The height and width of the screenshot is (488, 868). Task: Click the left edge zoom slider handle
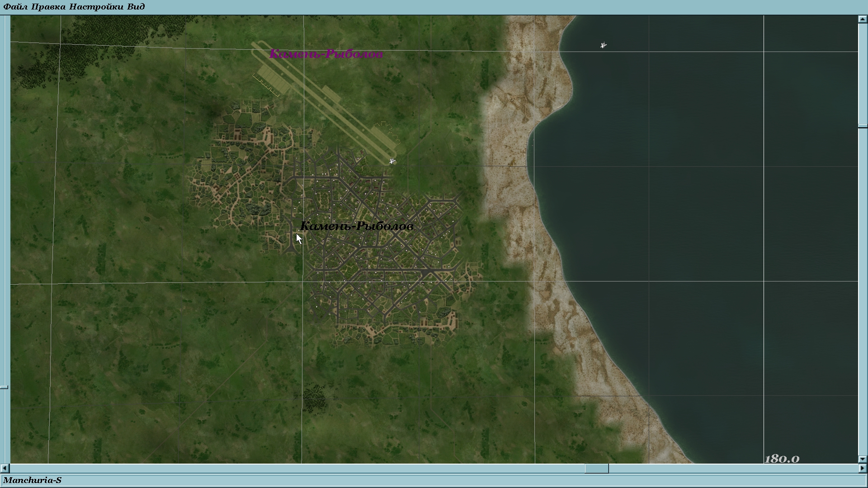point(4,387)
